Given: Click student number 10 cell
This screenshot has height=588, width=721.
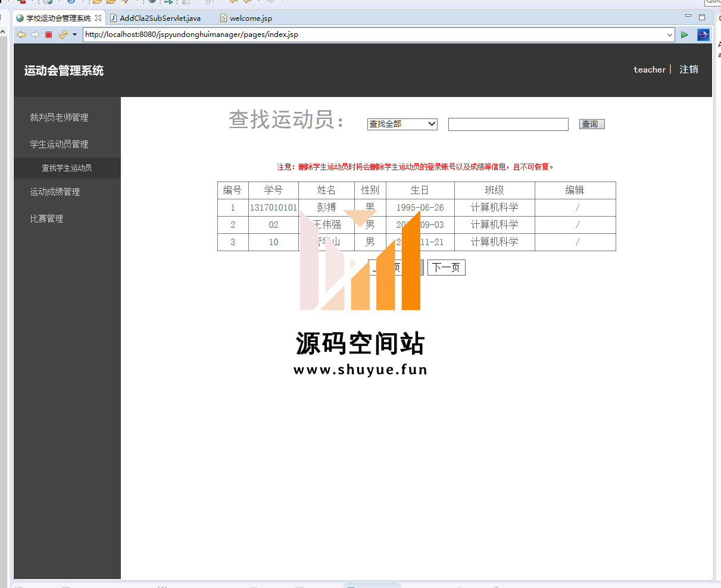Looking at the screenshot, I should coord(274,242).
